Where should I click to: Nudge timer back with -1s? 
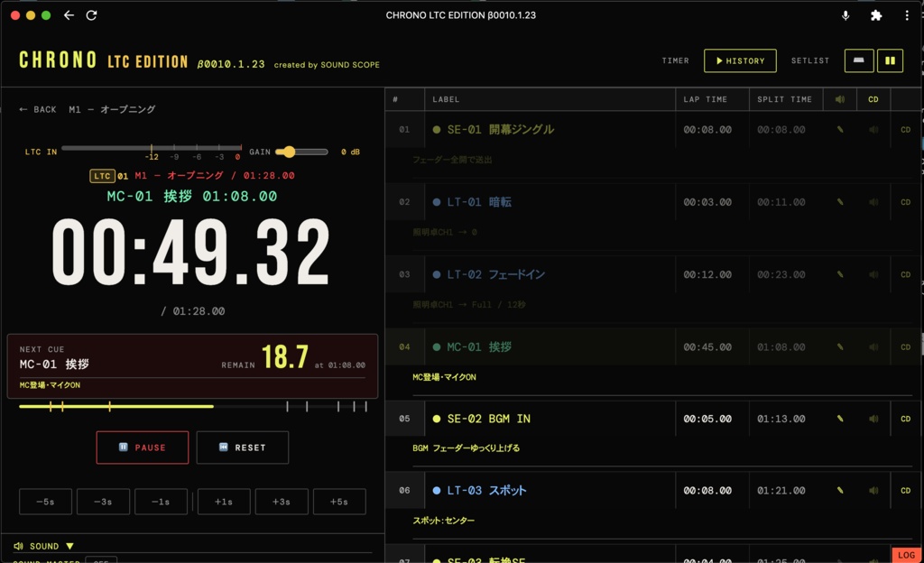[x=161, y=502]
